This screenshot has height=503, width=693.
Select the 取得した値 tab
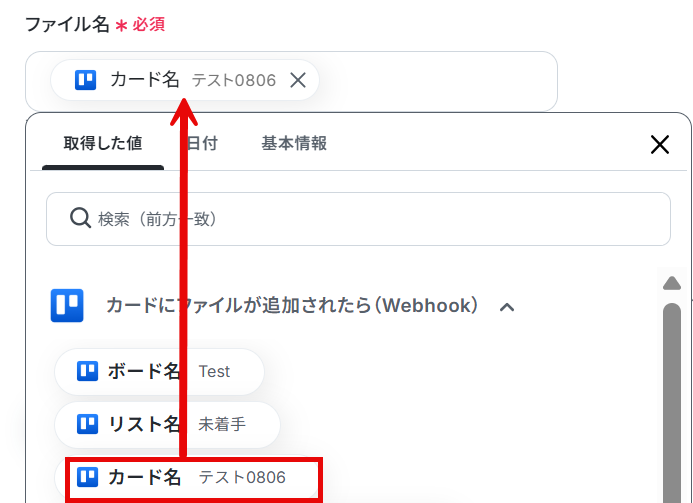(x=103, y=144)
